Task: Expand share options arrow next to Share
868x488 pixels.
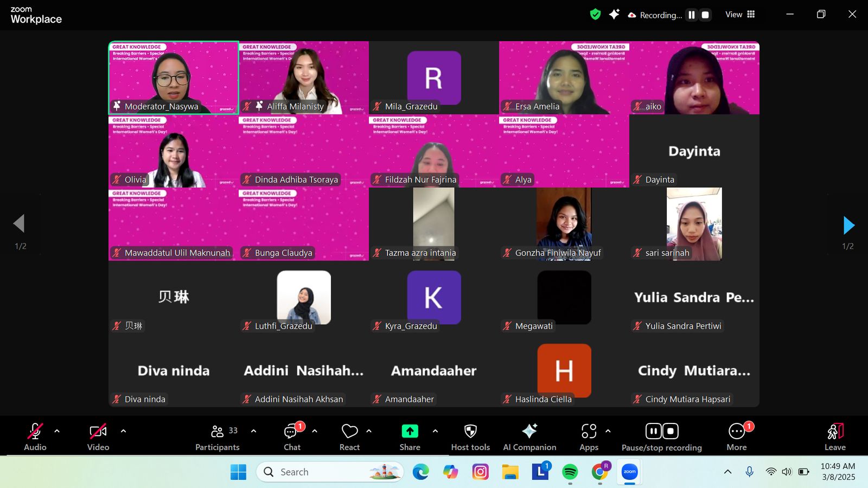Action: (x=435, y=431)
